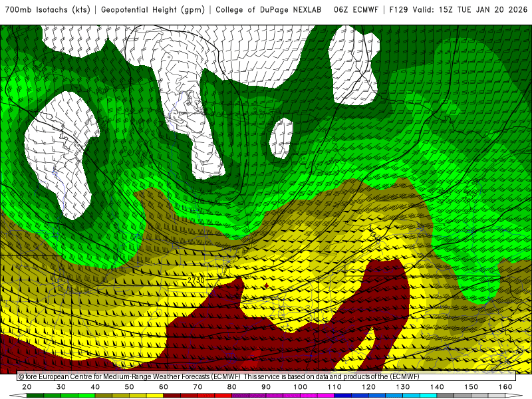
Task: Click the '15Z TUE JAN 20 2026' valid time
Action: click(483, 10)
